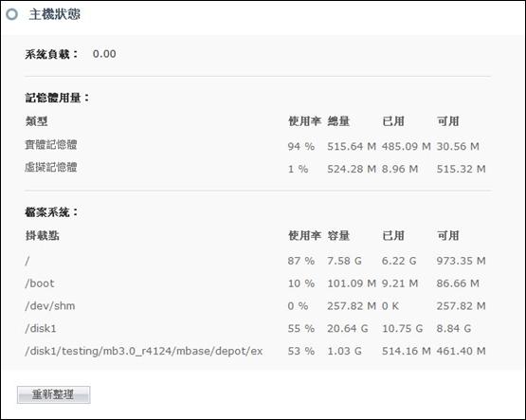Select the 973.35 M available value
The width and height of the screenshot is (526, 420).
(461, 261)
